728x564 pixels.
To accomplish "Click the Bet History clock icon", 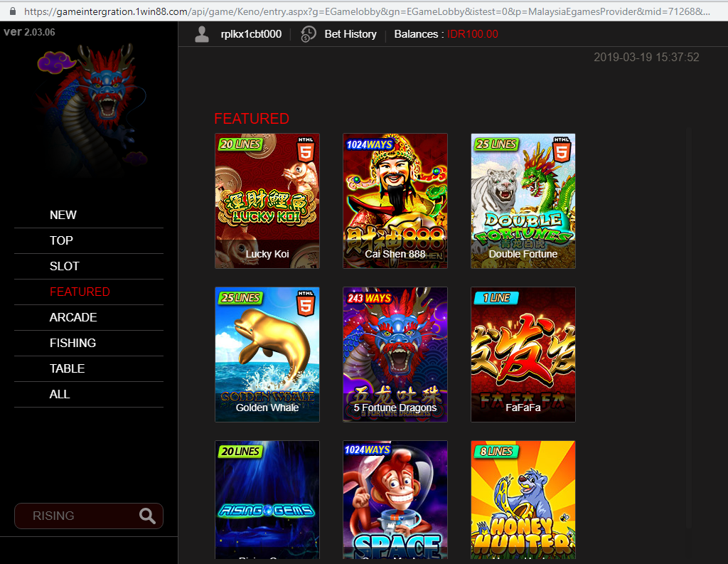I will pyautogui.click(x=309, y=34).
